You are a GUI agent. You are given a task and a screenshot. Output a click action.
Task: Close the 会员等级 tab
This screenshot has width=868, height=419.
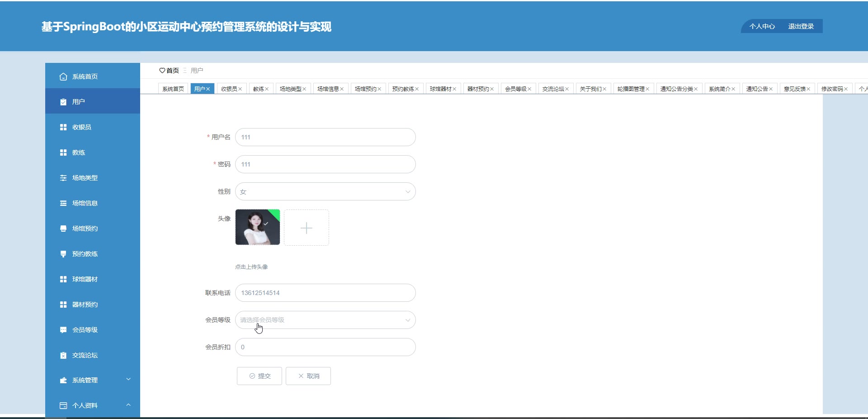tap(529, 89)
